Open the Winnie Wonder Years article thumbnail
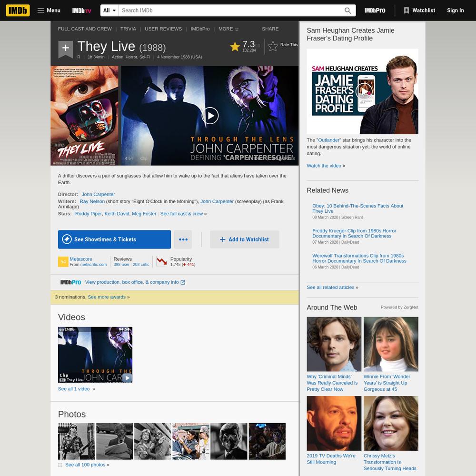 coord(391,344)
